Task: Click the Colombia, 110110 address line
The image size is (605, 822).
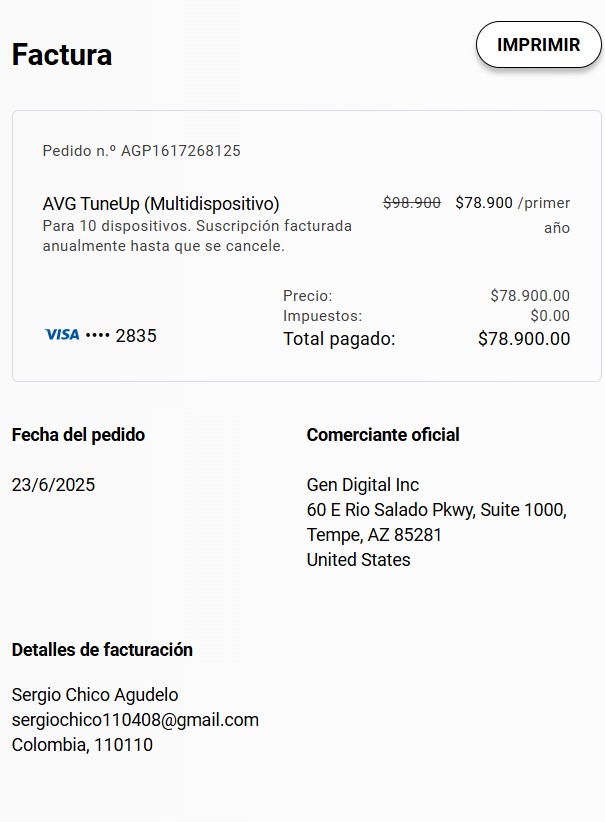Action: (82, 745)
